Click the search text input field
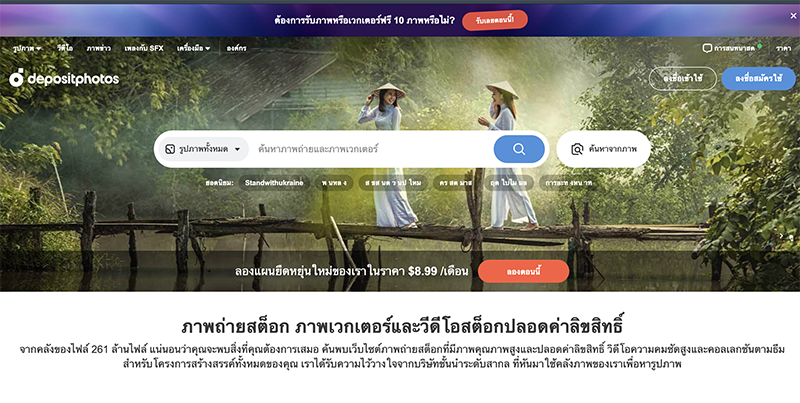Viewport: 800px width, 403px height. [372, 149]
